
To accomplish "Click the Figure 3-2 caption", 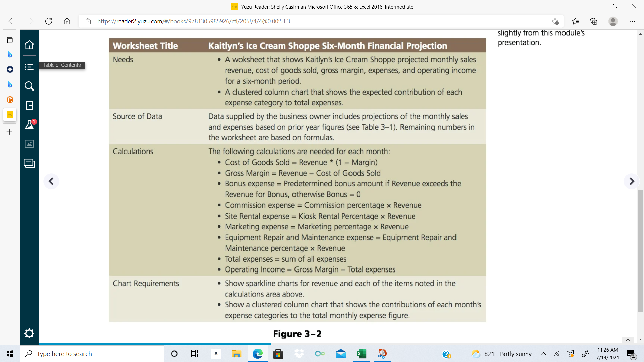I will [297, 334].
